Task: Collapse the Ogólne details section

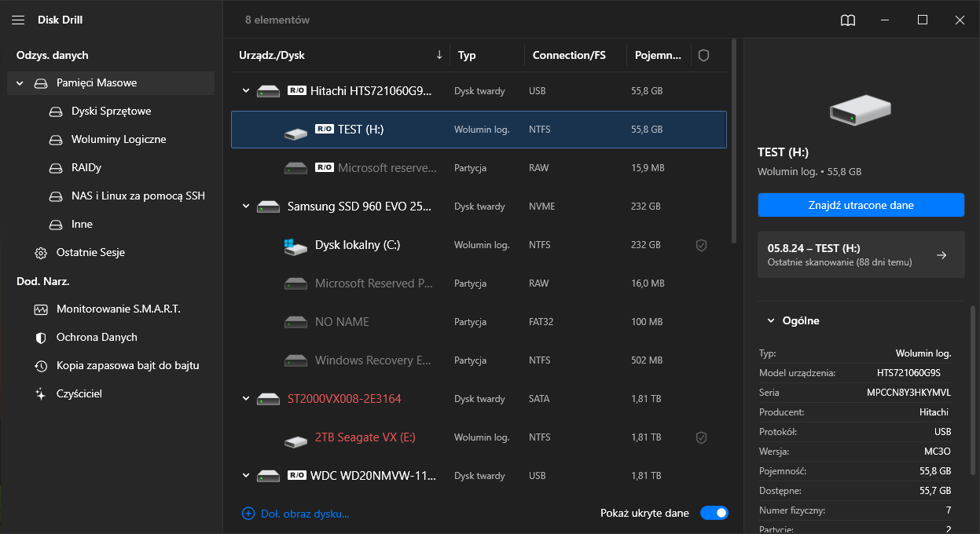Action: 772,320
